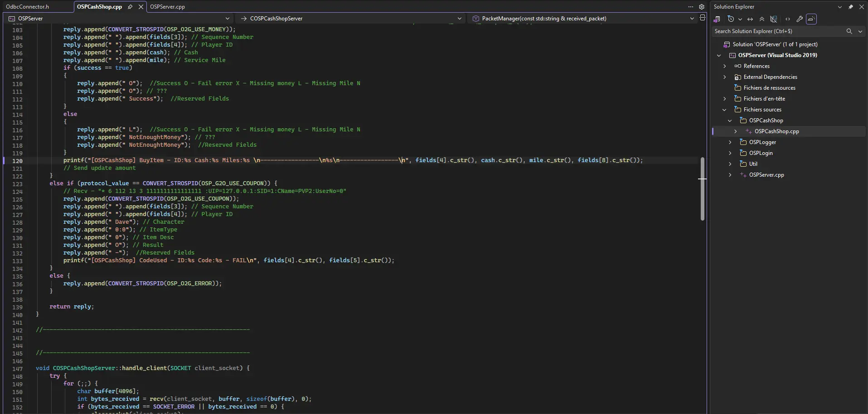Screen dimensions: 868x414
Task: Click line number 120 in the gutter
Action: [x=17, y=161]
